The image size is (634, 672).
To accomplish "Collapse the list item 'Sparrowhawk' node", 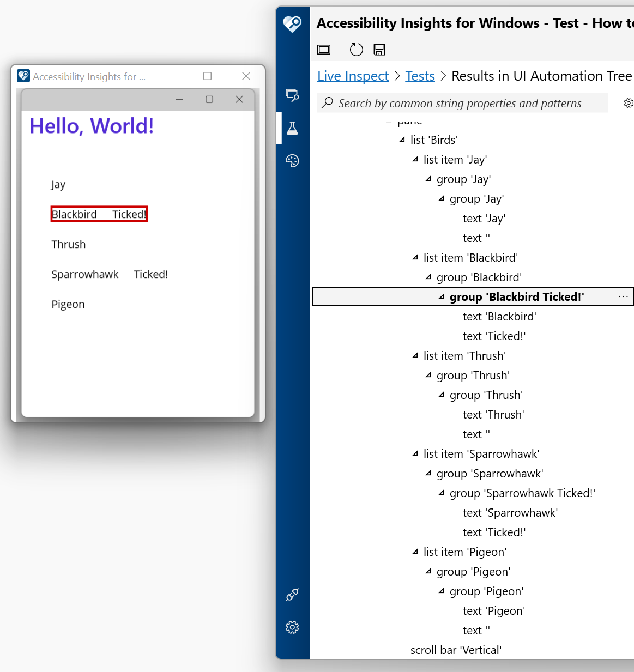I will coord(415,453).
